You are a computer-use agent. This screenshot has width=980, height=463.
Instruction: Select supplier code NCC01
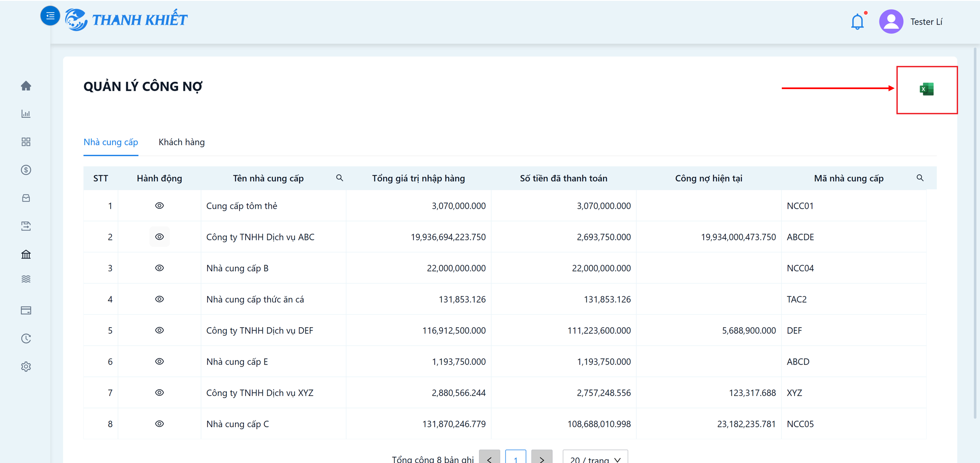coord(800,206)
